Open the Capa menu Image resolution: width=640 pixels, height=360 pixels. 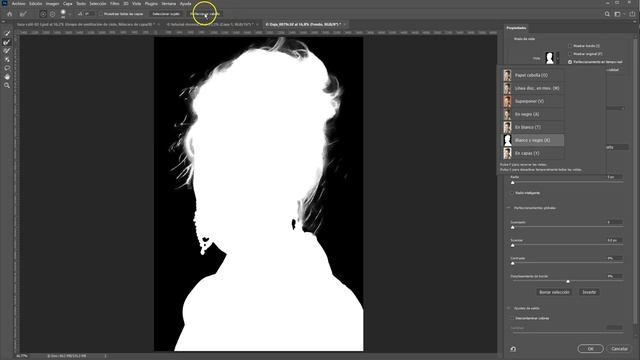pos(67,4)
